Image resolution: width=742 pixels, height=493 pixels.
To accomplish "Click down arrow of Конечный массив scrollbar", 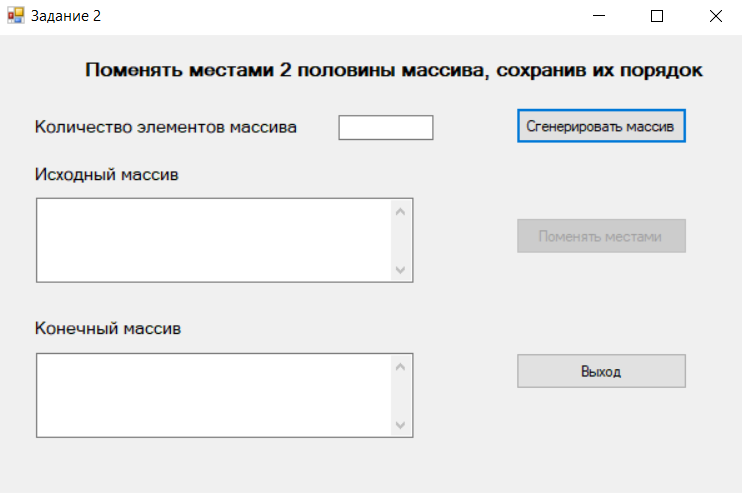I will tap(400, 425).
